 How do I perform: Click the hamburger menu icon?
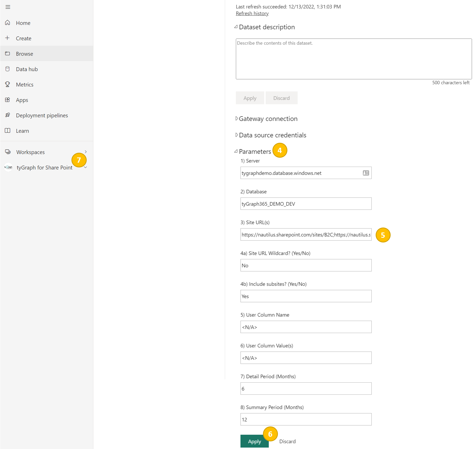coord(8,7)
